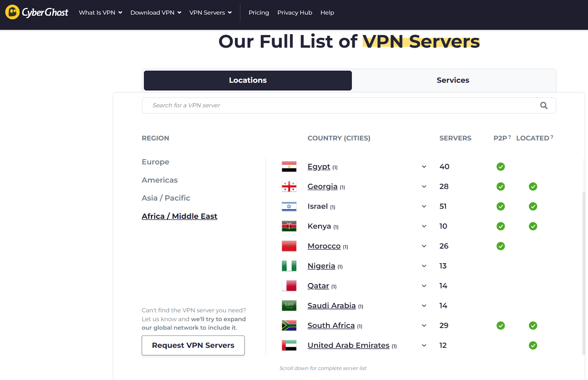
Task: Go to the Pricing page
Action: pos(259,12)
